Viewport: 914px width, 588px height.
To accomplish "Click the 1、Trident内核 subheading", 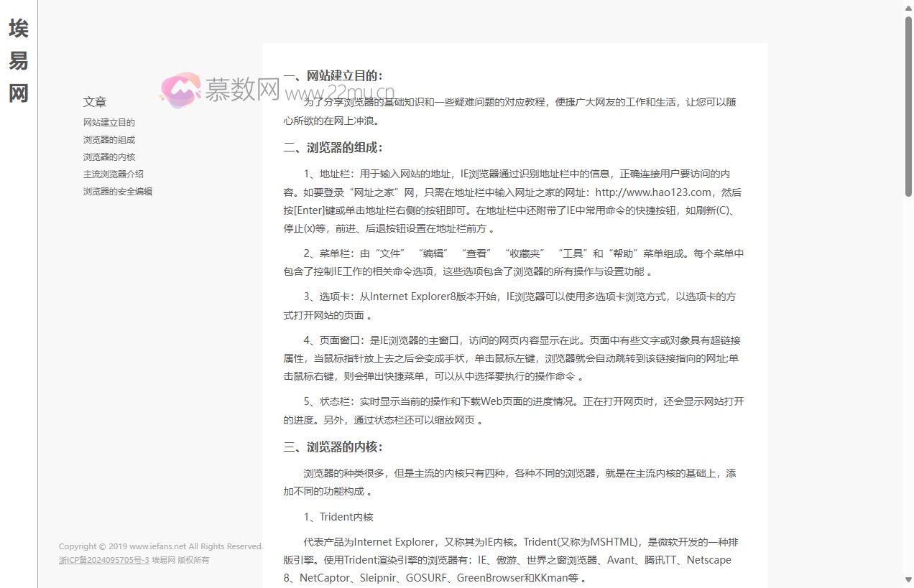I will 338,516.
